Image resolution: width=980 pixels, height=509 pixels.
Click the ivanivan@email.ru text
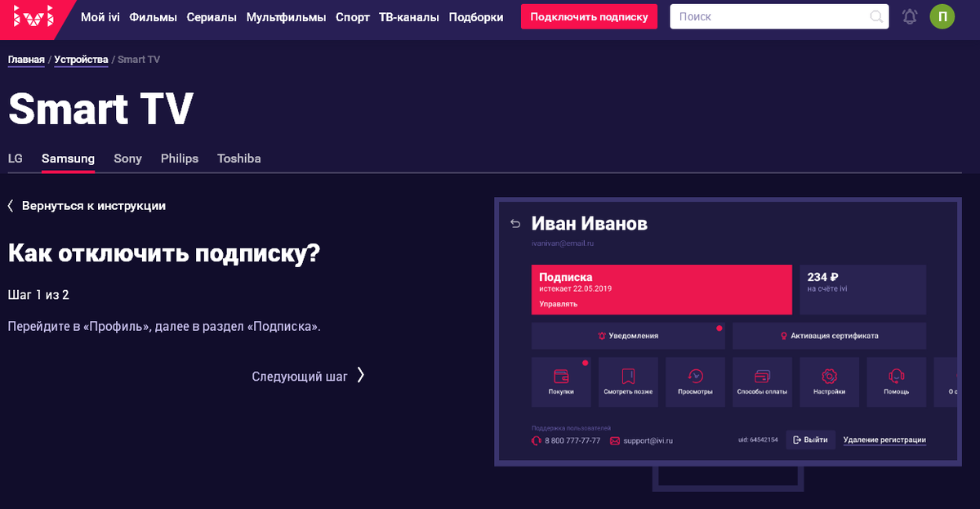click(x=563, y=243)
